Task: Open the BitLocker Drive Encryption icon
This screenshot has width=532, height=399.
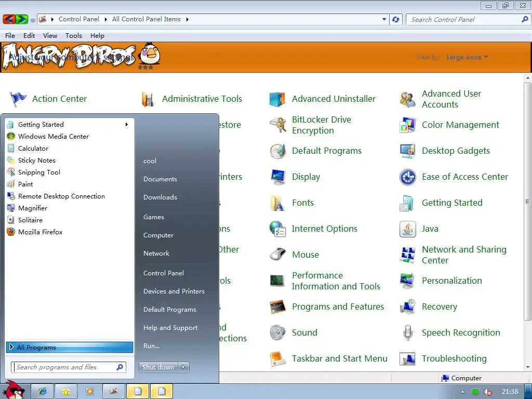Action: (x=278, y=125)
